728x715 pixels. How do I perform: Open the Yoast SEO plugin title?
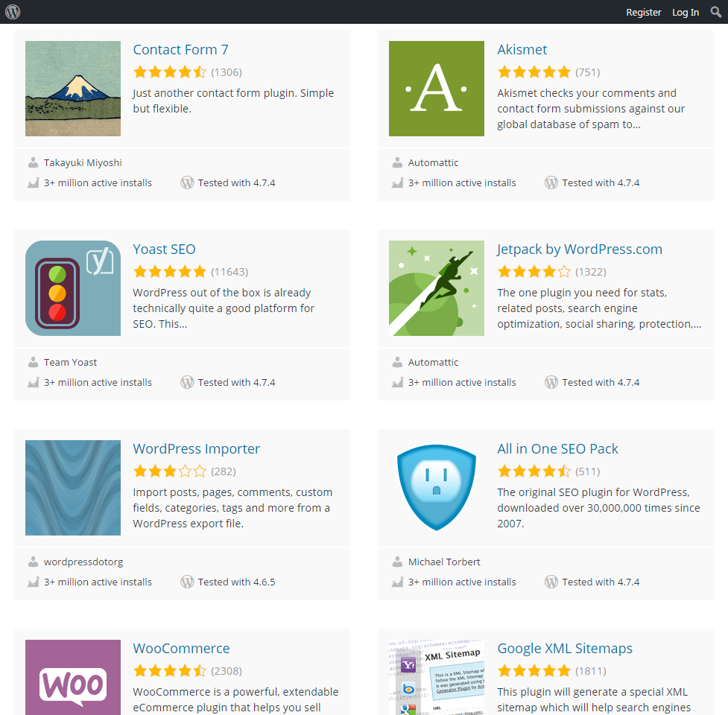(164, 250)
